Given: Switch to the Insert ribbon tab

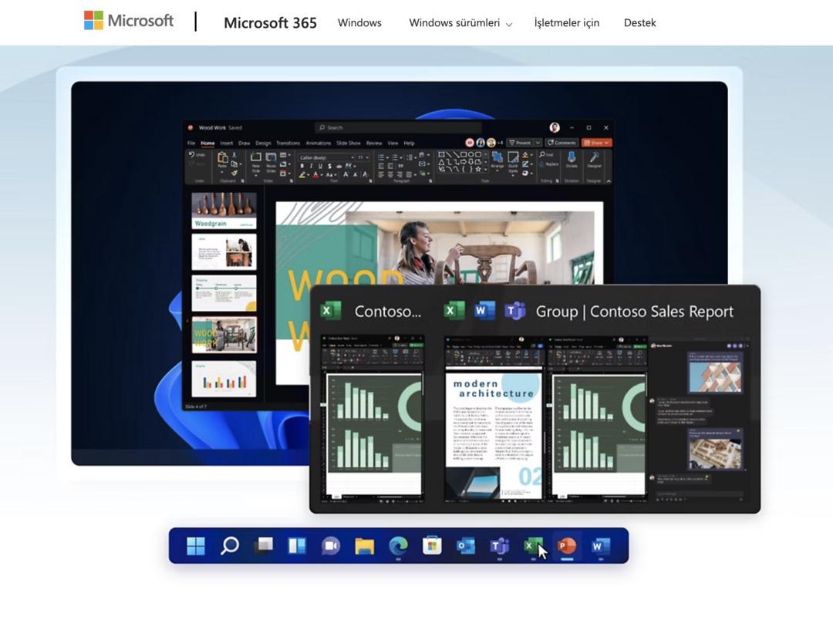Looking at the screenshot, I should point(227,143).
